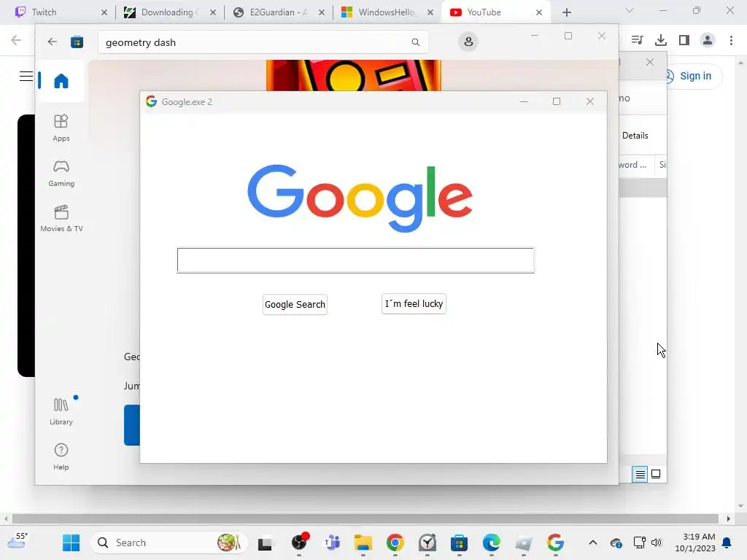The height and width of the screenshot is (560, 747).
Task: Toggle the Chrome side panel icon
Action: pyautogui.click(x=684, y=40)
